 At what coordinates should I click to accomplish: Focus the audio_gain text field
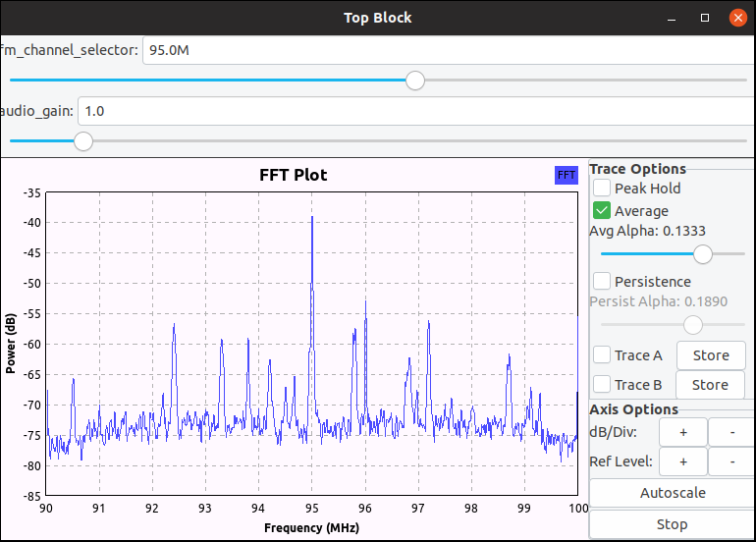(416, 111)
